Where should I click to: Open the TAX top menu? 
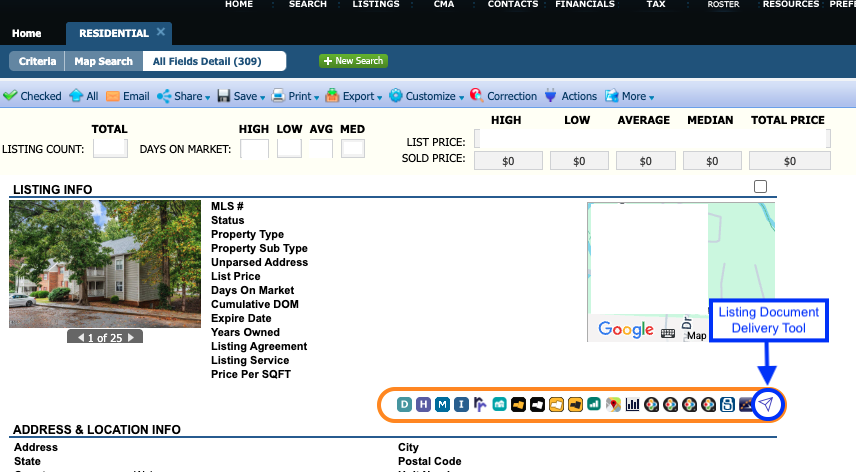pos(656,4)
